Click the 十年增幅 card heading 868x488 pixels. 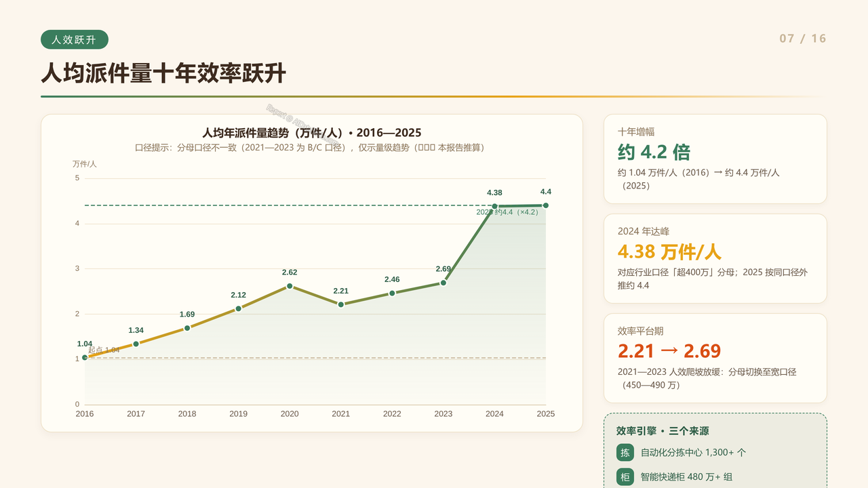click(636, 132)
